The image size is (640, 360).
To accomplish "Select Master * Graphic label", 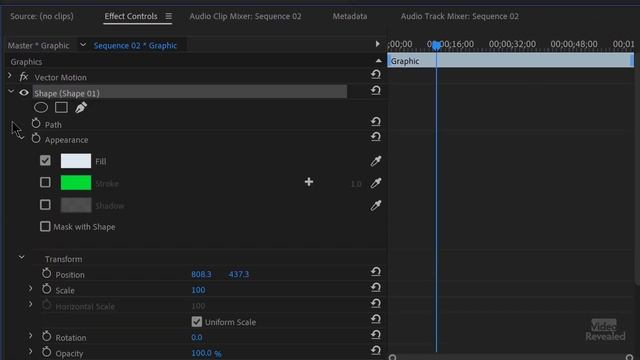I will coord(38,45).
